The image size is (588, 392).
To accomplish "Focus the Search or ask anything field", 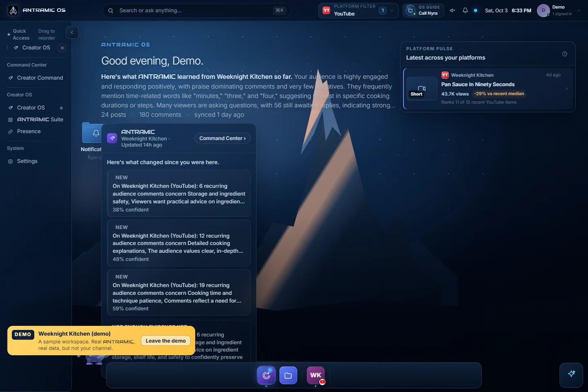I will (x=196, y=11).
